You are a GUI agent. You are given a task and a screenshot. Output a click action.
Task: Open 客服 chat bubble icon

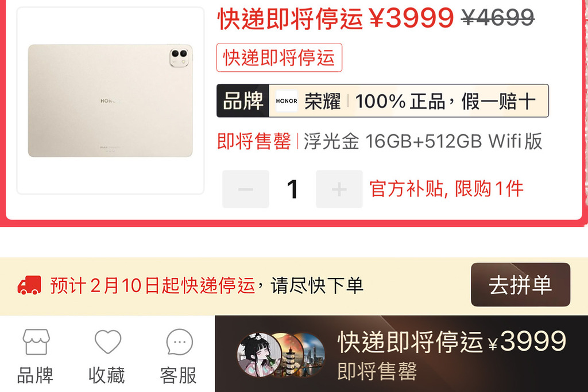point(179,342)
